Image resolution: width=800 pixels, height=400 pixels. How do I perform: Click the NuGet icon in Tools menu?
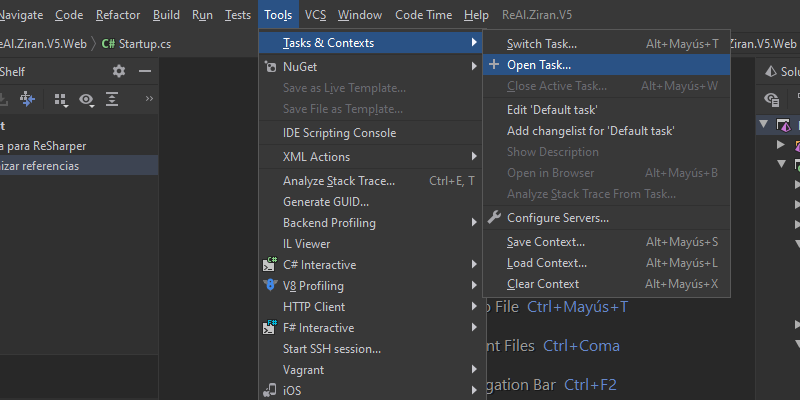click(x=270, y=67)
